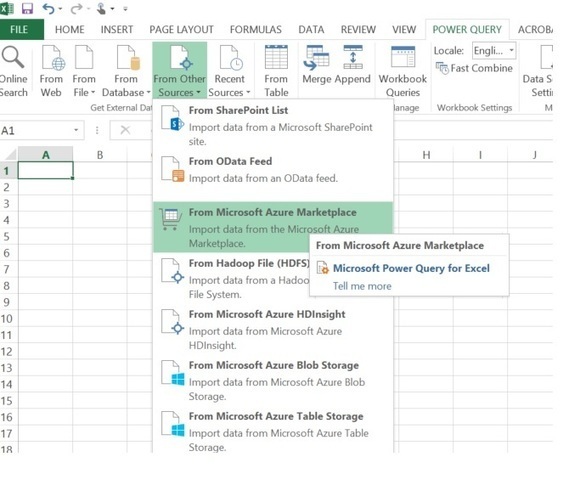
Task: Open Online Search magnifier icon
Action: coord(13,57)
